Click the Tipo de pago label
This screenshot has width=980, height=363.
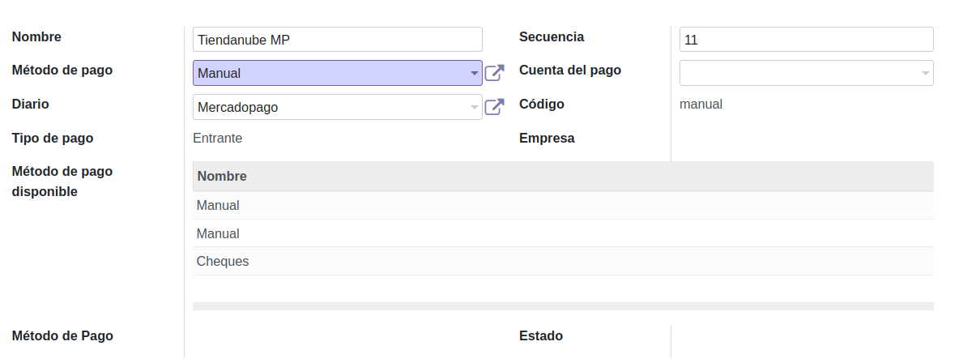[x=53, y=138]
